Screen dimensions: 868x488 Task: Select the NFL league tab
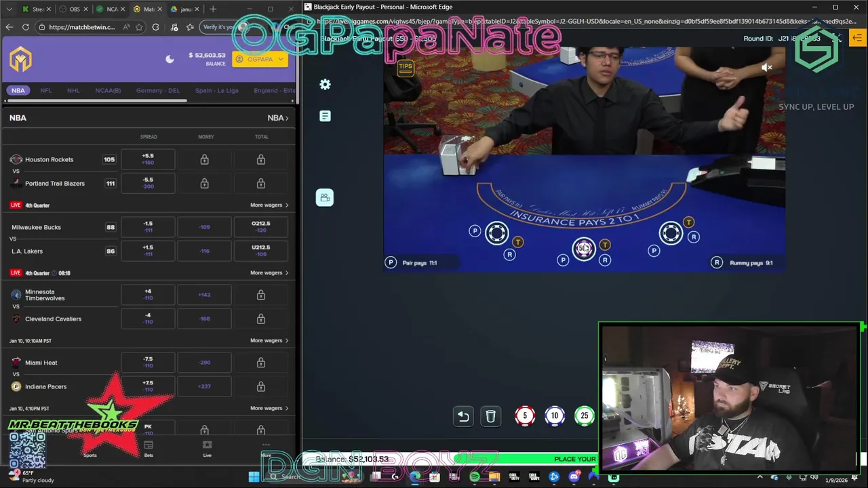coord(45,90)
